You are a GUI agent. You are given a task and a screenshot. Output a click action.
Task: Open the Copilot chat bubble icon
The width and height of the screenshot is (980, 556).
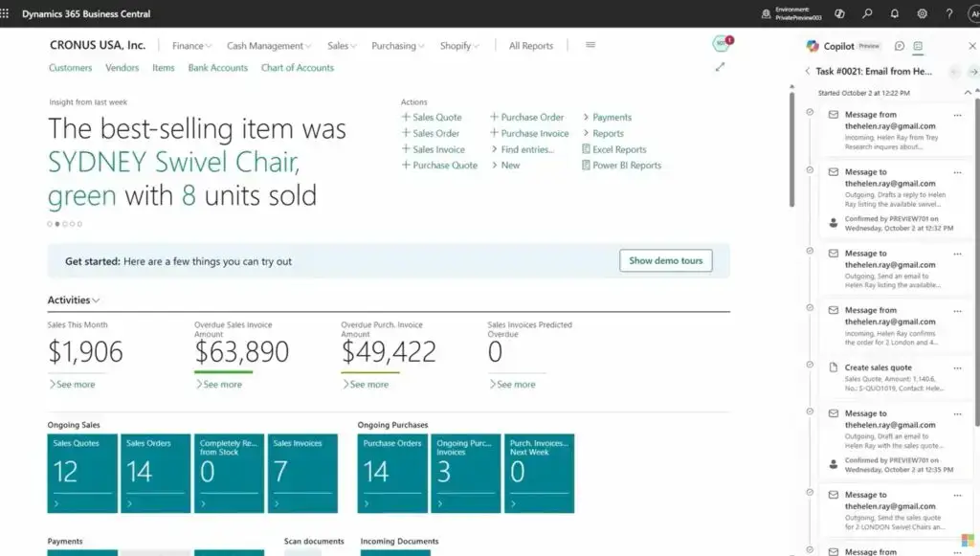[x=900, y=46]
